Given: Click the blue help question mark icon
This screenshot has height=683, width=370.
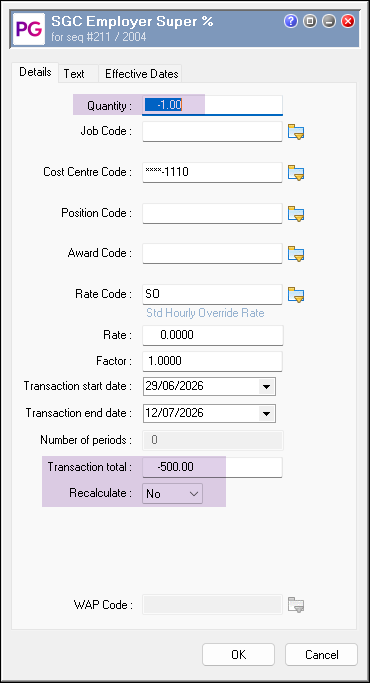Looking at the screenshot, I should [291, 21].
